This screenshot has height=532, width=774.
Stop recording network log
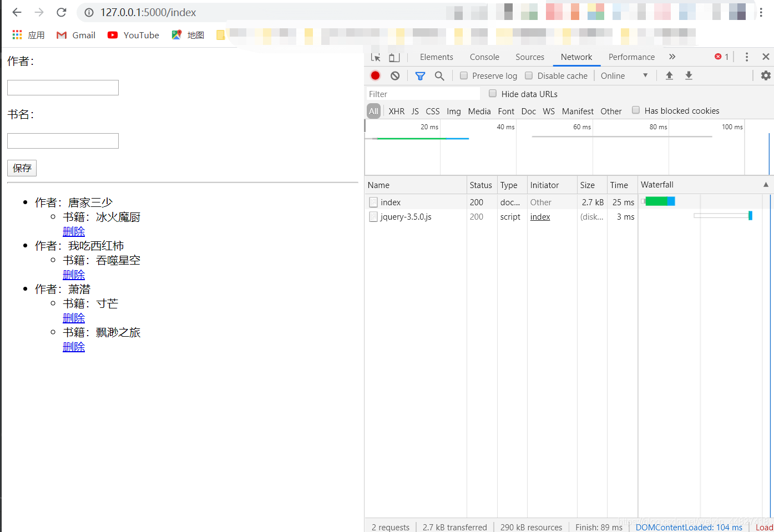(376, 75)
